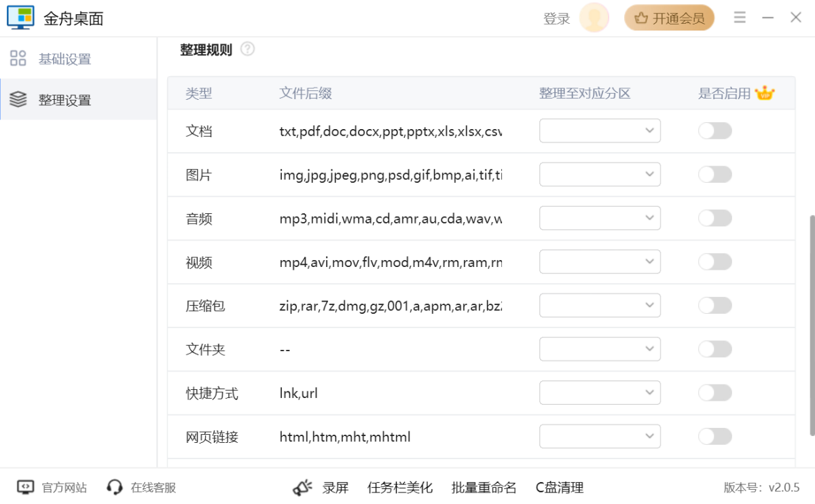Toggle the 视频 row switch

click(x=715, y=262)
